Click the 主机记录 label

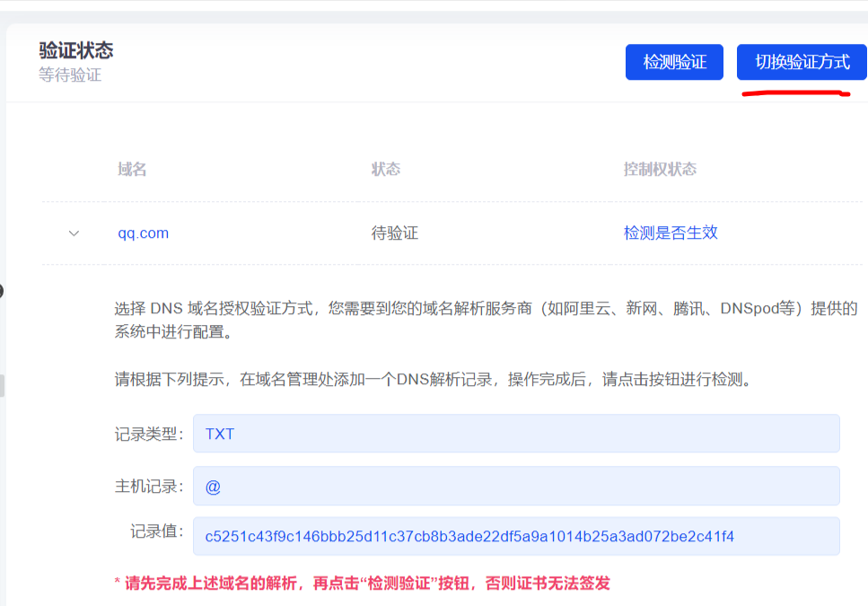149,487
